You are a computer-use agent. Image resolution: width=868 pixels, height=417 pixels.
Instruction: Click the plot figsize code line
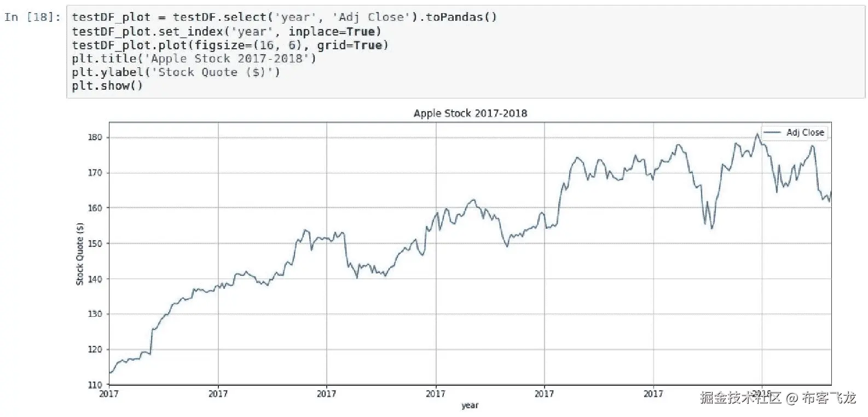pos(230,45)
